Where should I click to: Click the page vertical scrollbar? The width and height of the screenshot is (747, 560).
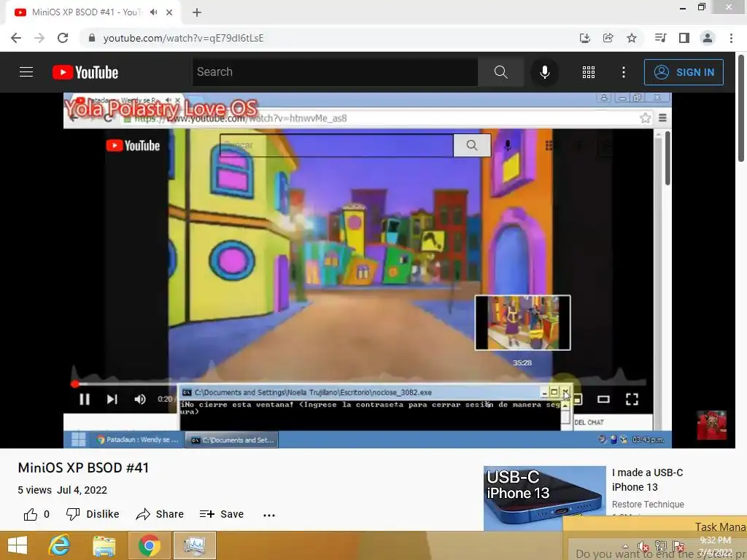(741, 109)
